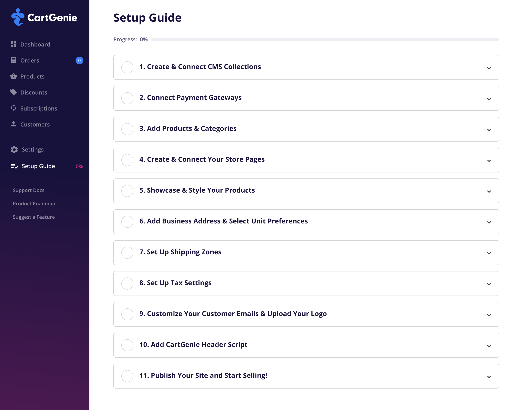Expand Customize Your Customer Emails chevron

pos(489,315)
